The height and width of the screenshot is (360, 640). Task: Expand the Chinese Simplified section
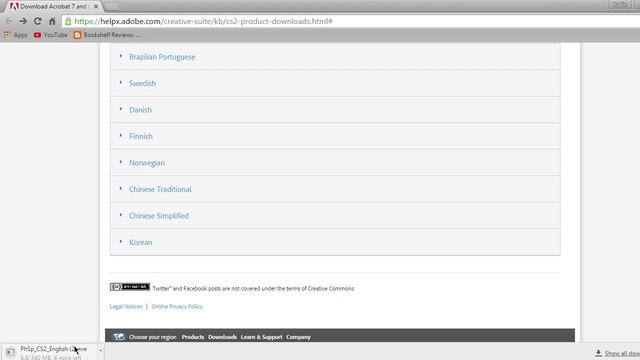click(335, 216)
